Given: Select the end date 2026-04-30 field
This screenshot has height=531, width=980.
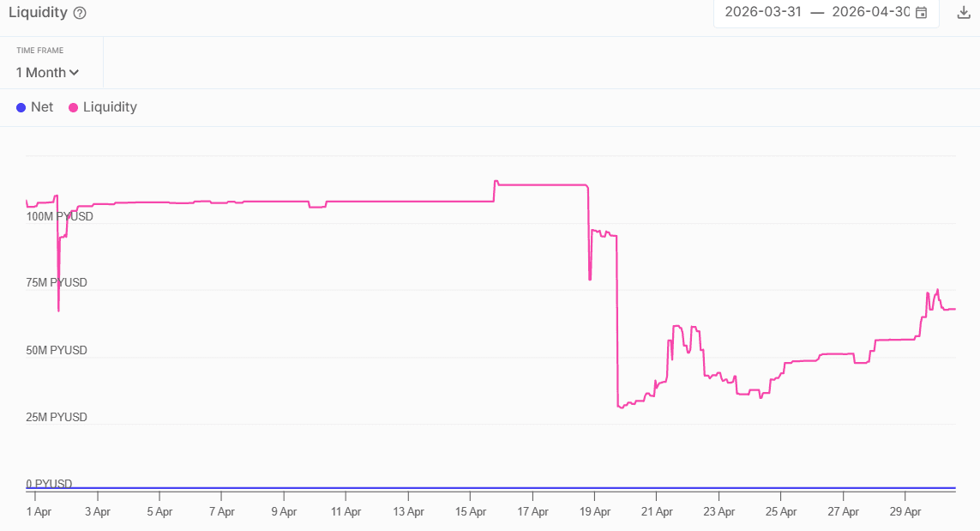Looking at the screenshot, I should tap(870, 12).
